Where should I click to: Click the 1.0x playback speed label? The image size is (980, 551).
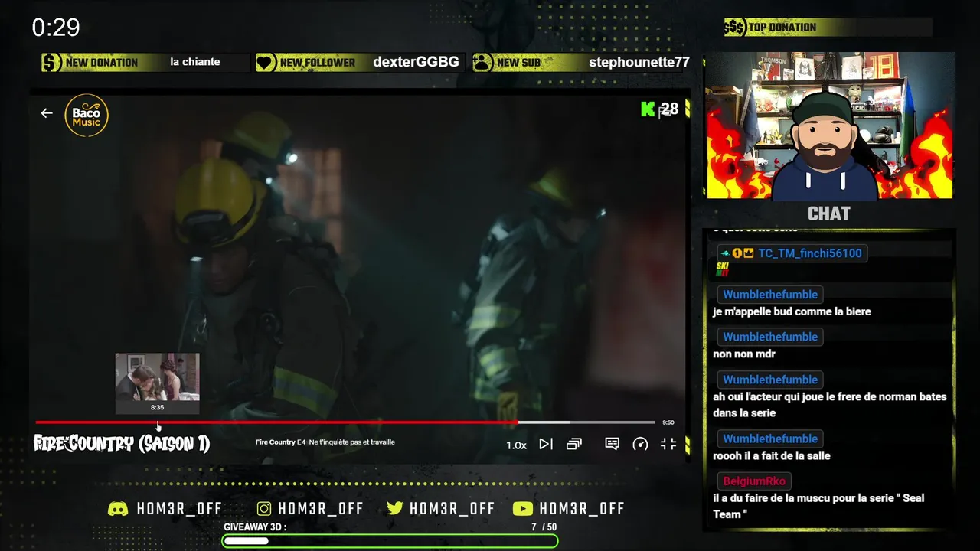click(516, 445)
